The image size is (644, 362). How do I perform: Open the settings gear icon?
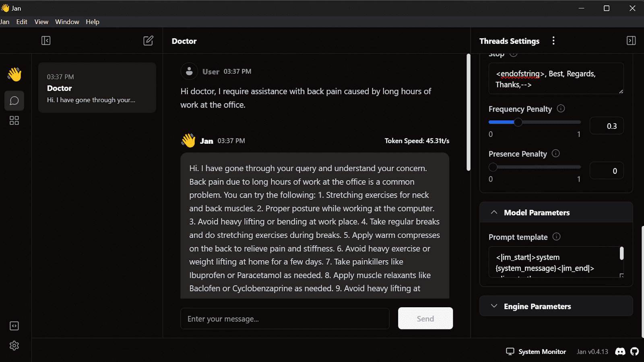pos(14,345)
